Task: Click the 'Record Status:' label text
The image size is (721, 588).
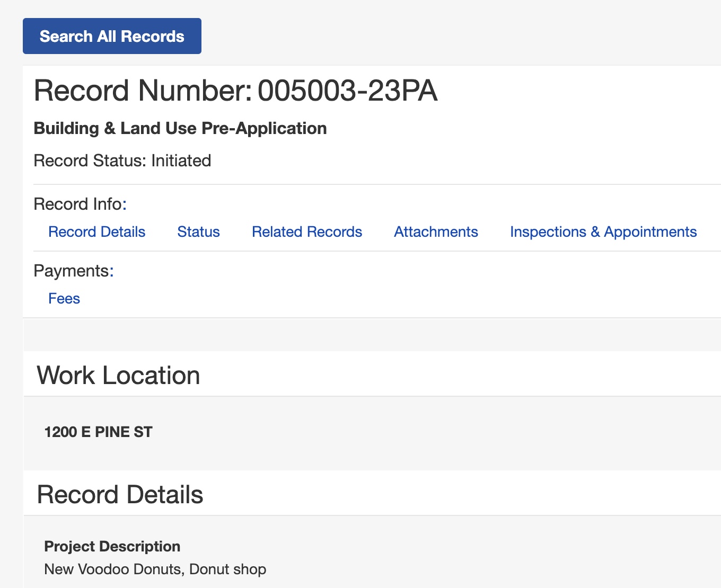Action: click(x=90, y=161)
